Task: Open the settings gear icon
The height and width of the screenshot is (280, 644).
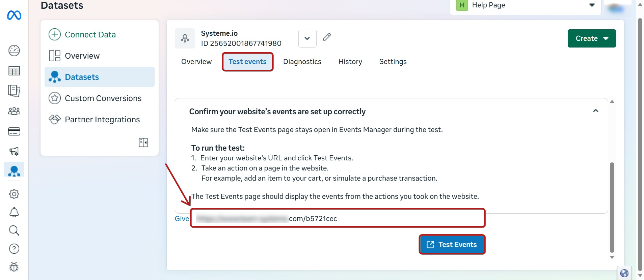Action: coord(14,194)
